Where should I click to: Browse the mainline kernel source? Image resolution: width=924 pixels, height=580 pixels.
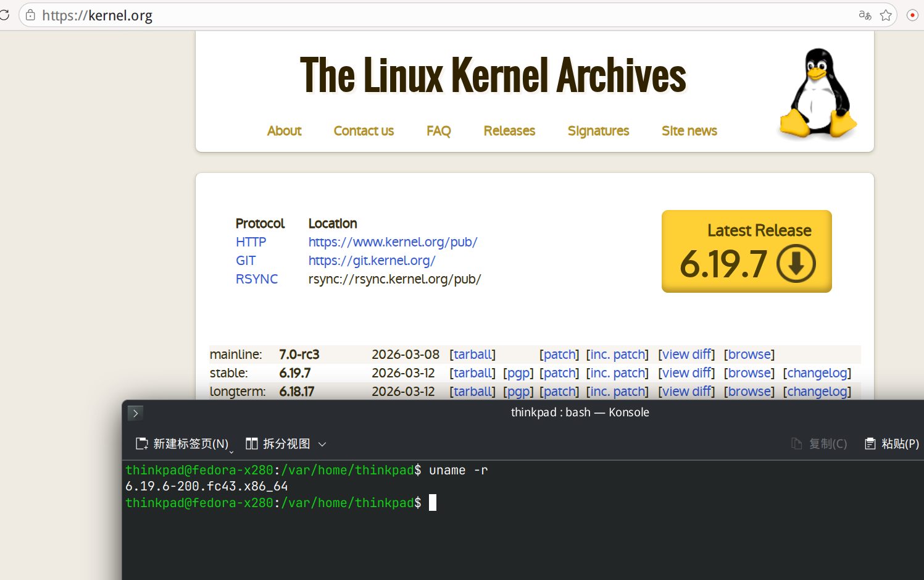click(x=749, y=355)
